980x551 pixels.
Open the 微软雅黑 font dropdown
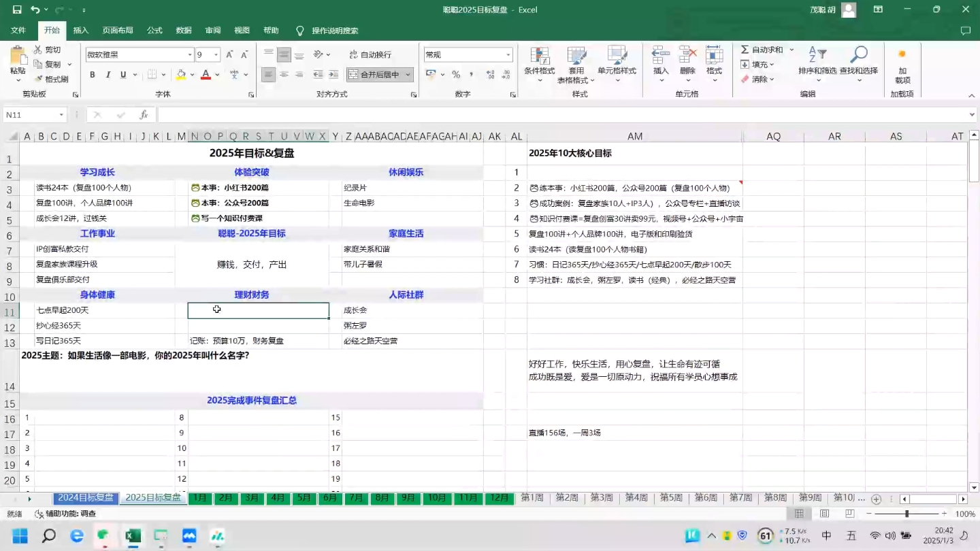(190, 54)
